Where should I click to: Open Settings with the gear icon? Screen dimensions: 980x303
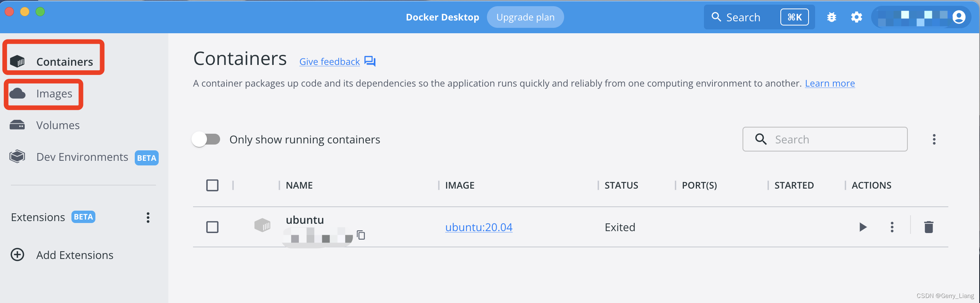click(856, 17)
